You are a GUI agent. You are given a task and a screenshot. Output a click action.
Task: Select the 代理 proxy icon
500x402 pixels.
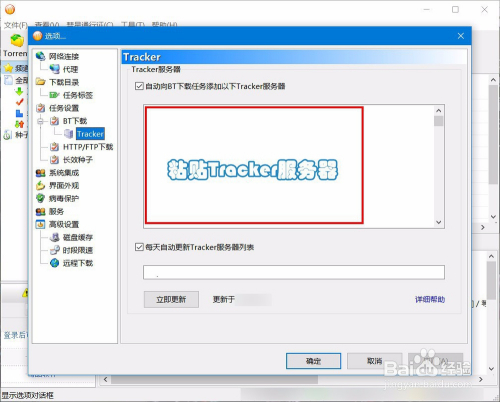pyautogui.click(x=54, y=69)
